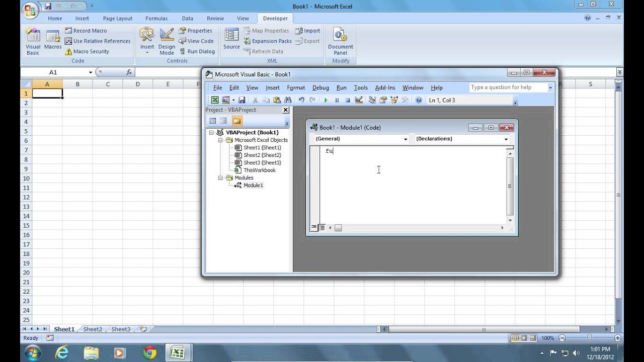Click Macro Security button
Screen dimensions: 644x362
87,51
